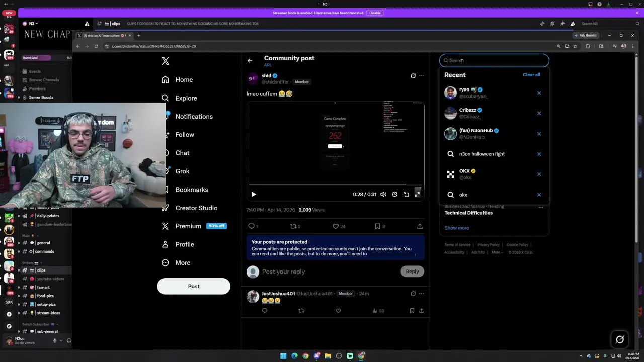644x362 pixels.
Task: Click the Ask Gemini button in Chrome
Action: (586, 36)
